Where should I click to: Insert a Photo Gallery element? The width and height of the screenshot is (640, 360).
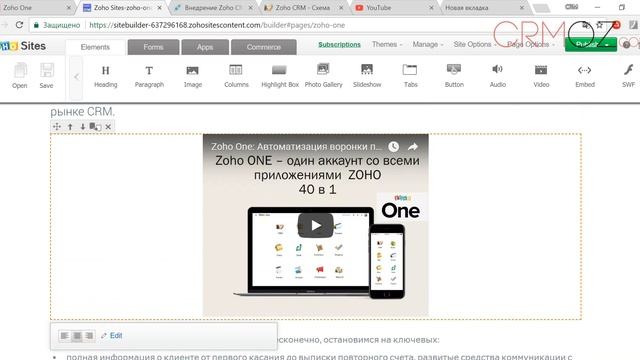(323, 76)
